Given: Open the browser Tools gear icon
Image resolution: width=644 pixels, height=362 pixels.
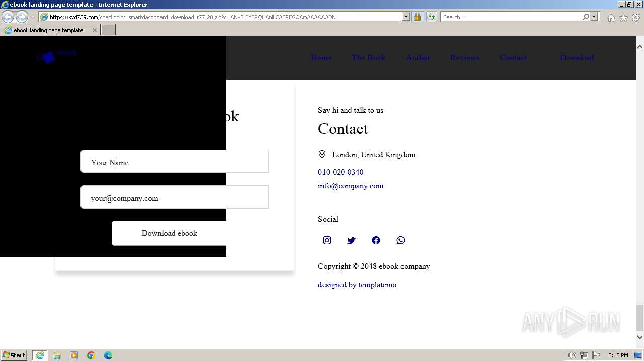Looking at the screenshot, I should [x=636, y=18].
